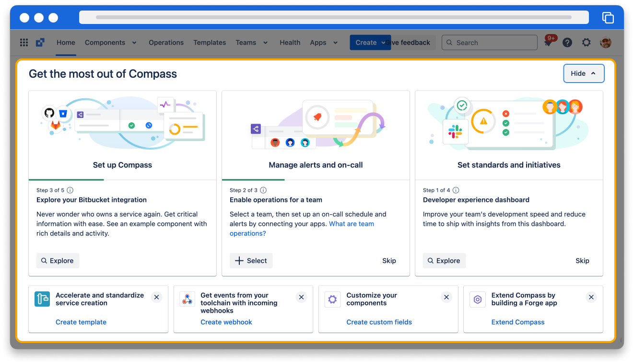
Task: Open the user profile avatar
Action: click(x=606, y=43)
